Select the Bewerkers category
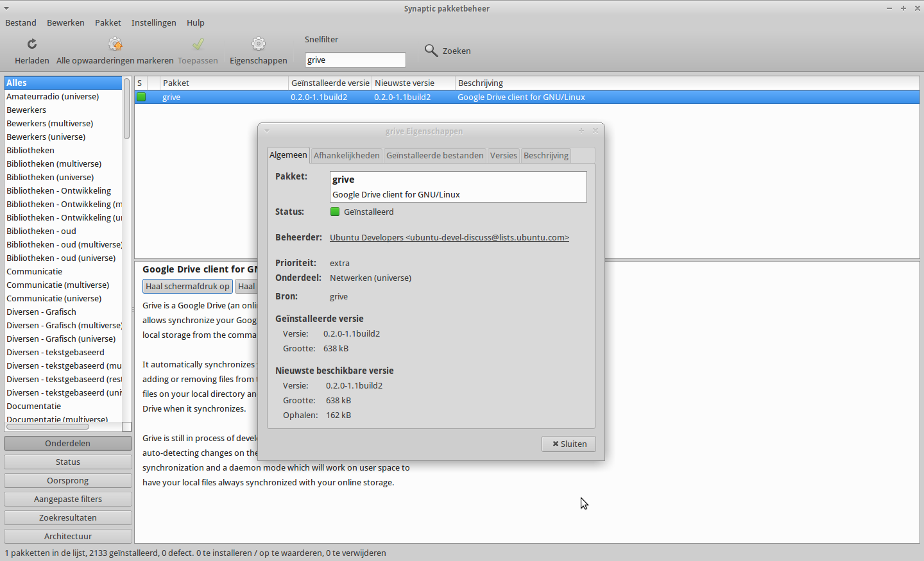Image resolution: width=924 pixels, height=561 pixels. pos(63,110)
